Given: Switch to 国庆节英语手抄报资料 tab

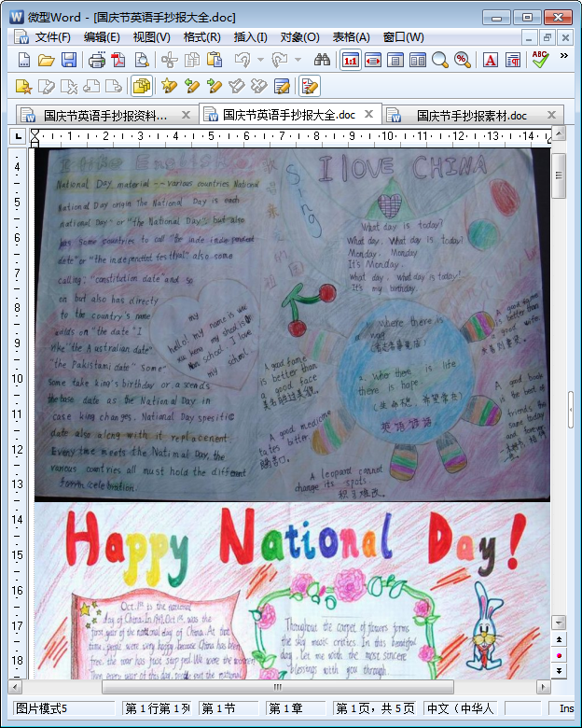Looking at the screenshot, I should 105,115.
